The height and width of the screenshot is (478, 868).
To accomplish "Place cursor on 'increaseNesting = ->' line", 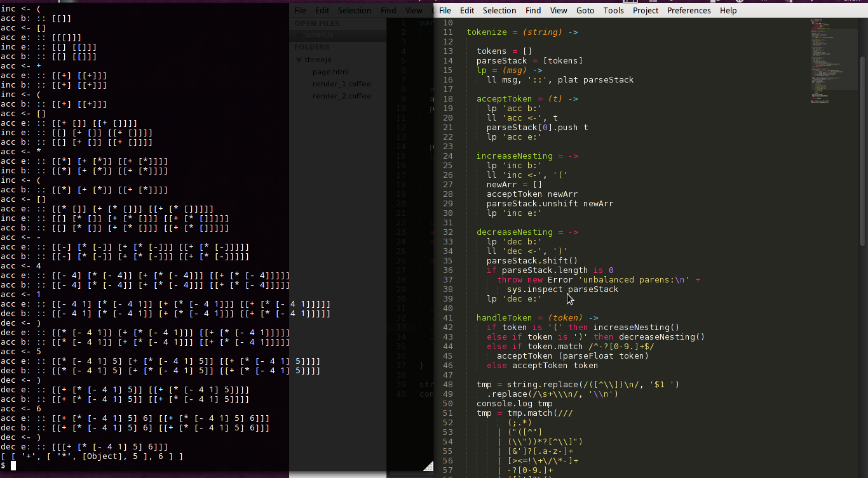I will click(x=527, y=156).
